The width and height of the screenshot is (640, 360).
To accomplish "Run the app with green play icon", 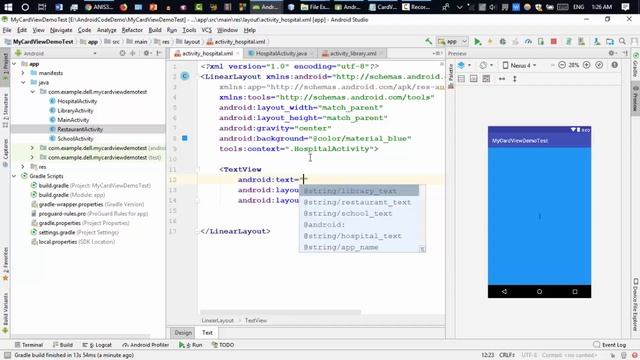I will (477, 41).
